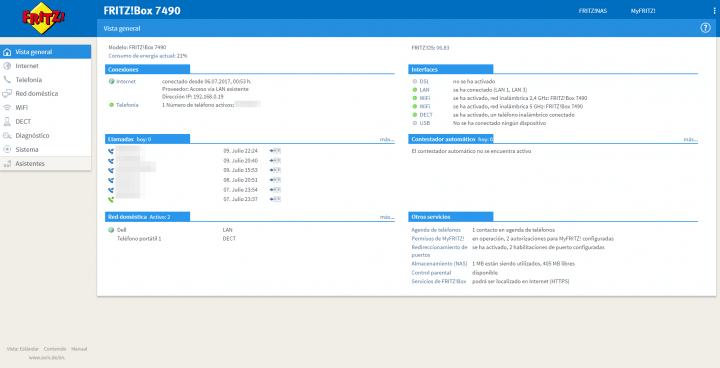Screen dimensions: 720x368
Task: Open Permisos de MyFRITZ! link
Action: 438,239
